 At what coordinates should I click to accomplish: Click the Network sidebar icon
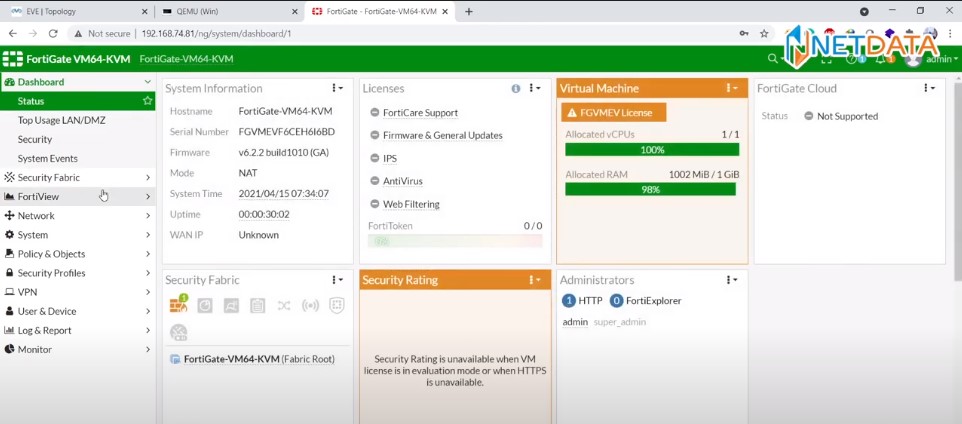(9, 215)
